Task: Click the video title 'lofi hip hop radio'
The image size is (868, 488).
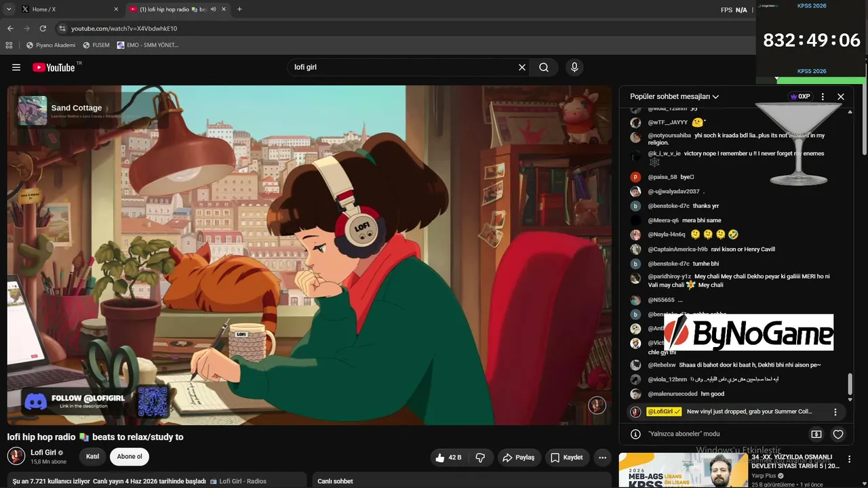Action: tap(96, 437)
